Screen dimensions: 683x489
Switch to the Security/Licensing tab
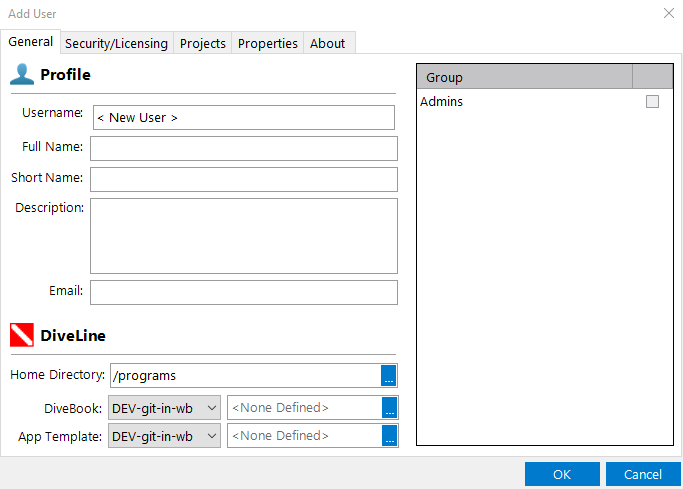pyautogui.click(x=116, y=43)
